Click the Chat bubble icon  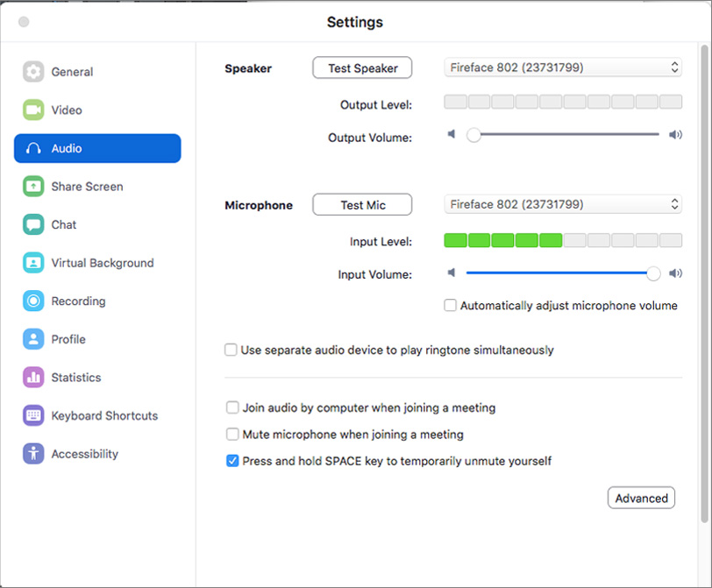point(33,224)
